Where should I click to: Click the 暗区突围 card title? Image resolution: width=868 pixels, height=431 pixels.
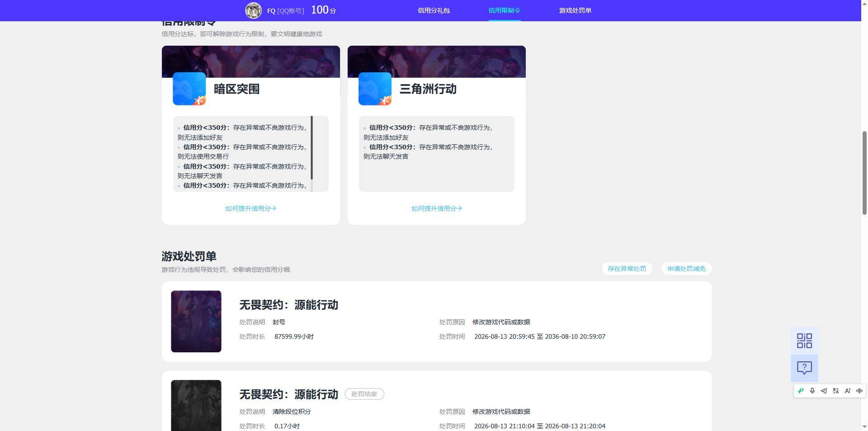point(236,89)
